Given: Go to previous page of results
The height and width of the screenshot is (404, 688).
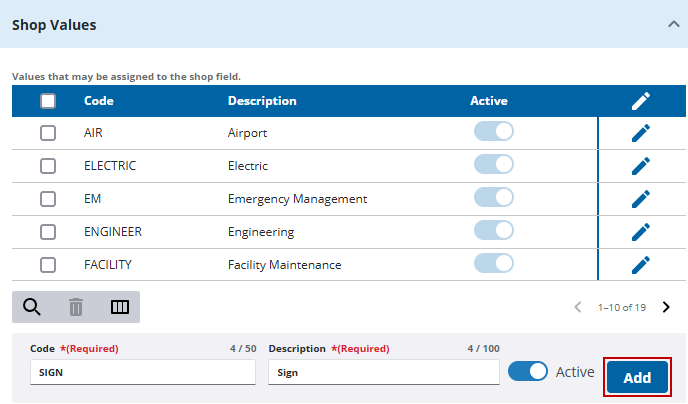Looking at the screenshot, I should (578, 307).
